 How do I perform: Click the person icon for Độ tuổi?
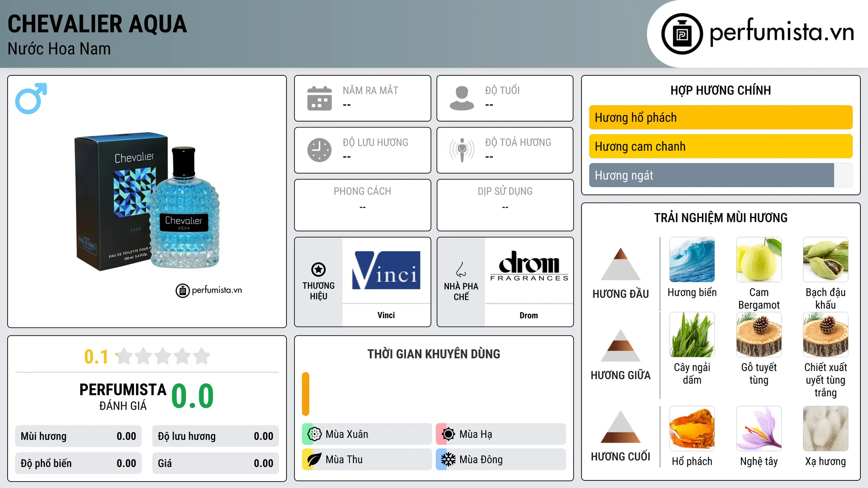pos(462,98)
